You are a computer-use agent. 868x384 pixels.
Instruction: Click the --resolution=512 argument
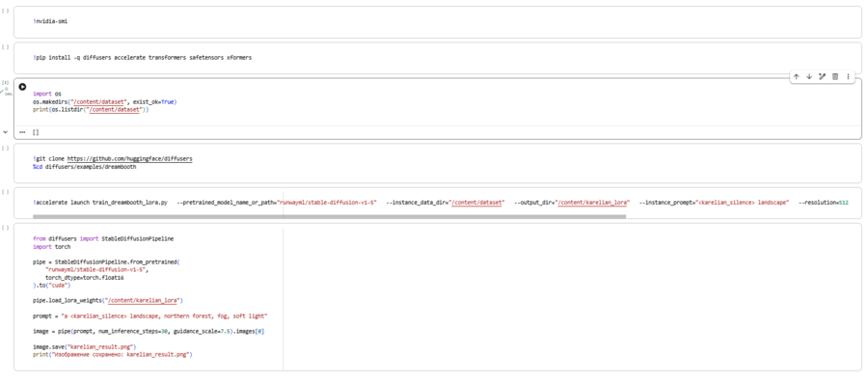click(824, 203)
